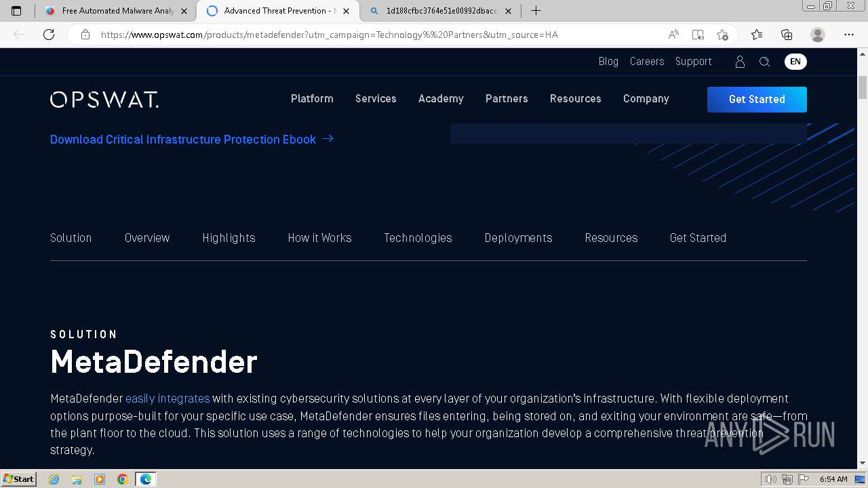Viewport: 868px width, 488px height.
Task: Jump to Highlights section
Action: (229, 238)
